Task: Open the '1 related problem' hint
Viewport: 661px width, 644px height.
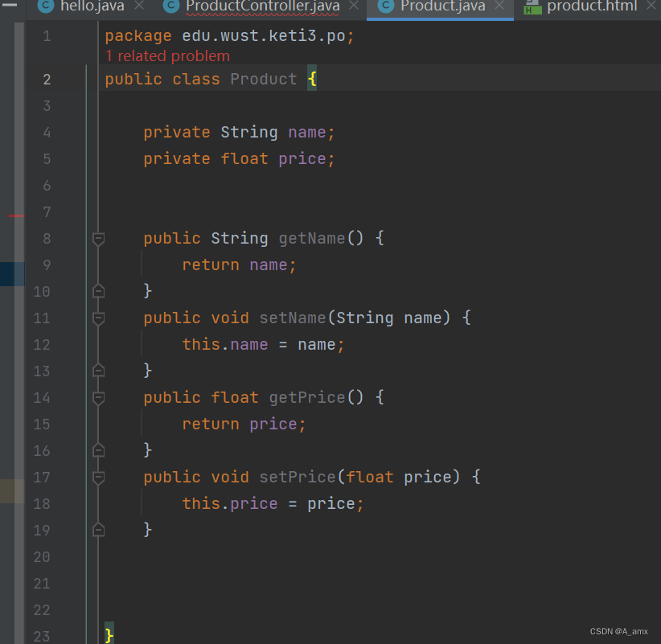Action: click(x=167, y=56)
